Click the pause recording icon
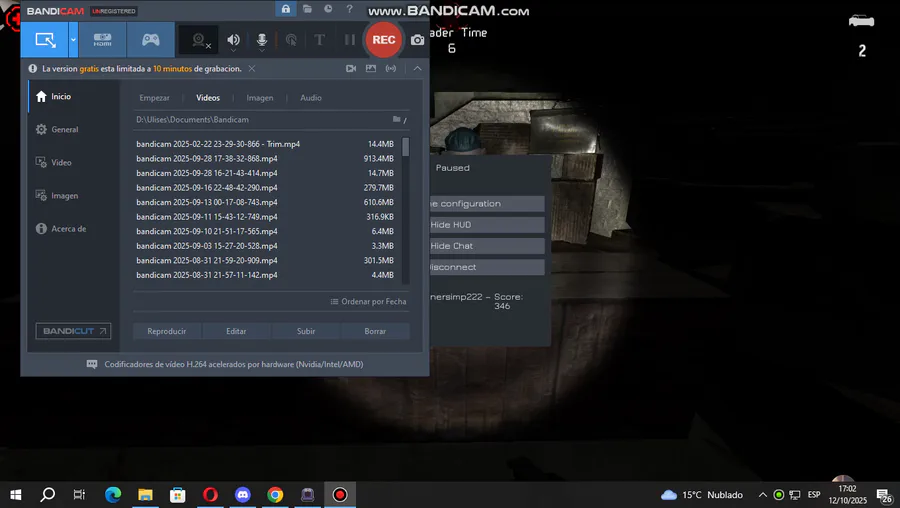Viewport: 900px width, 508px height. [350, 40]
